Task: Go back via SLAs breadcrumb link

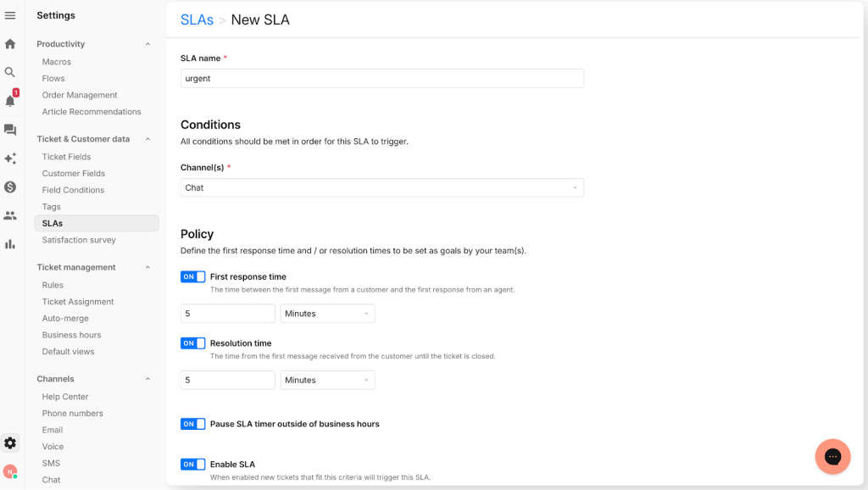Action: tap(197, 19)
